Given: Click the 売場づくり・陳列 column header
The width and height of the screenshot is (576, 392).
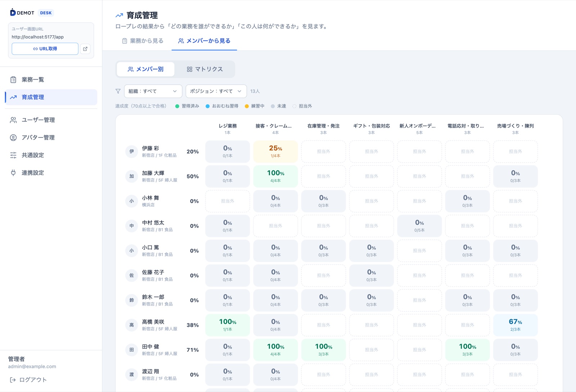Looking at the screenshot, I should tap(516, 129).
